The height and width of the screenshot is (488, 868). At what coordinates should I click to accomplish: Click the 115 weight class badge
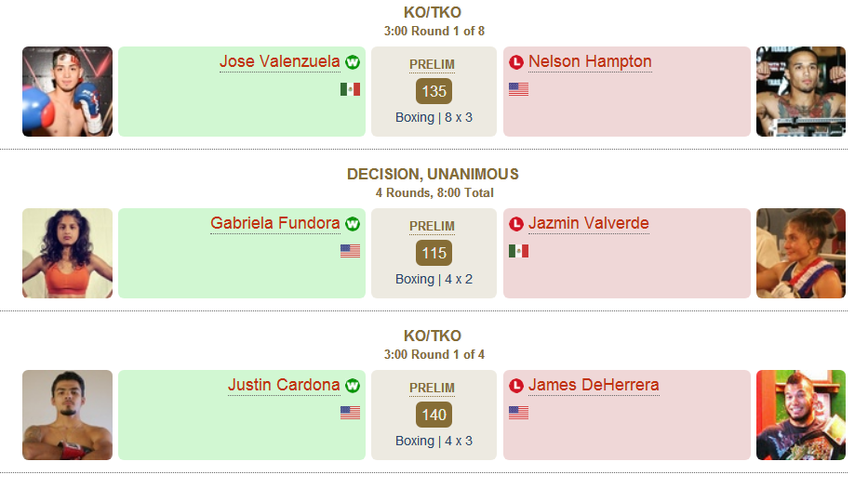pos(434,253)
